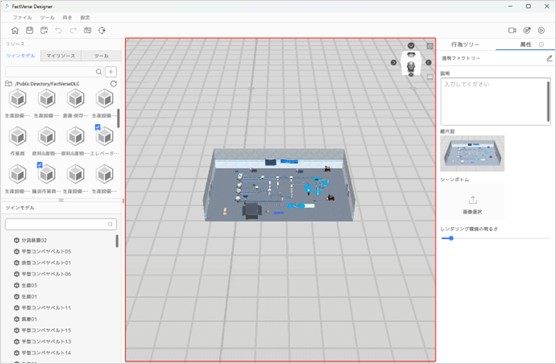Click the Undo arrow in the toolbar

coord(59,30)
